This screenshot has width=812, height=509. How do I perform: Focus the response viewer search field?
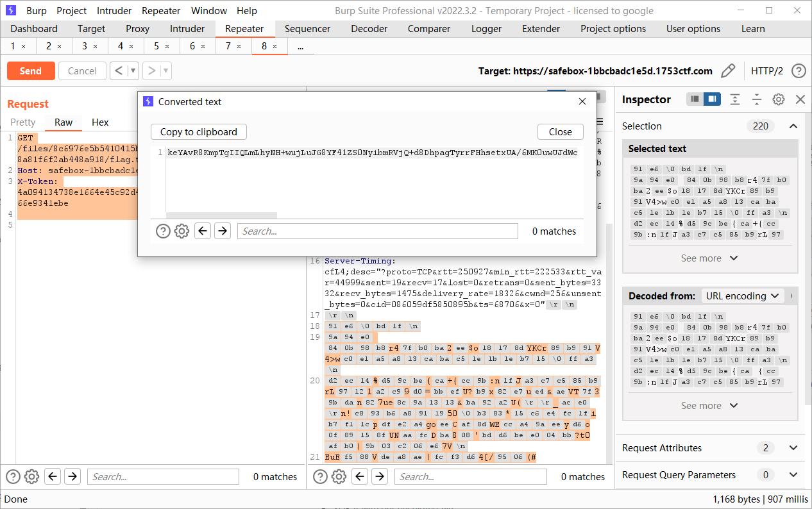click(471, 476)
